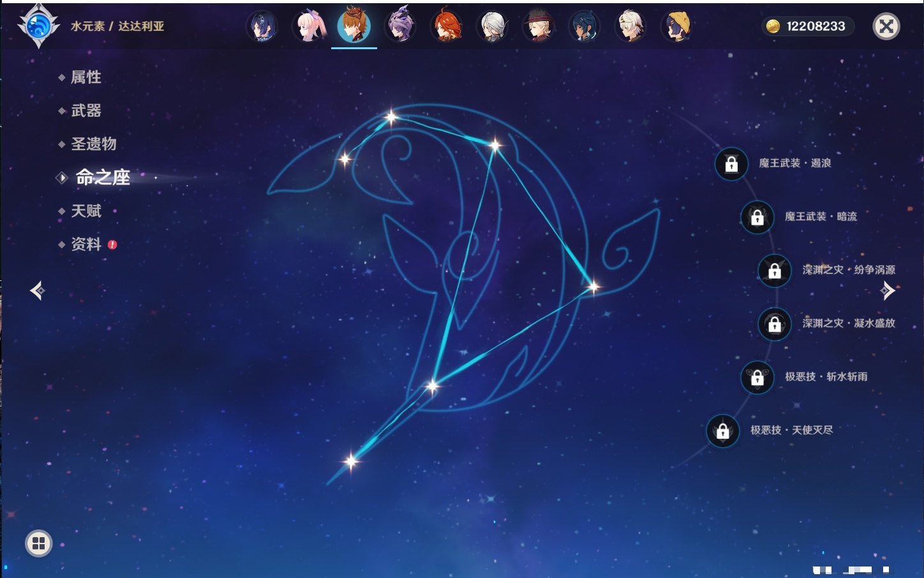Go to previous character with left arrow
This screenshot has width=924, height=578.
(x=38, y=291)
